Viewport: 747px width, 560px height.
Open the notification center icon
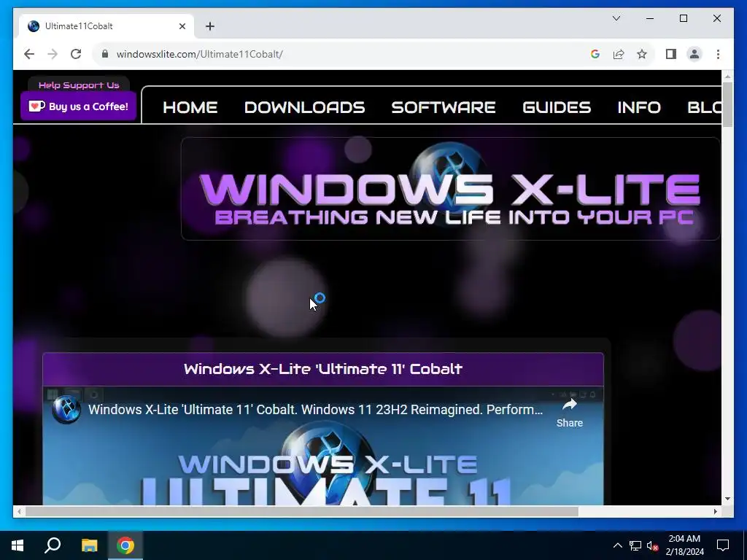coord(723,545)
